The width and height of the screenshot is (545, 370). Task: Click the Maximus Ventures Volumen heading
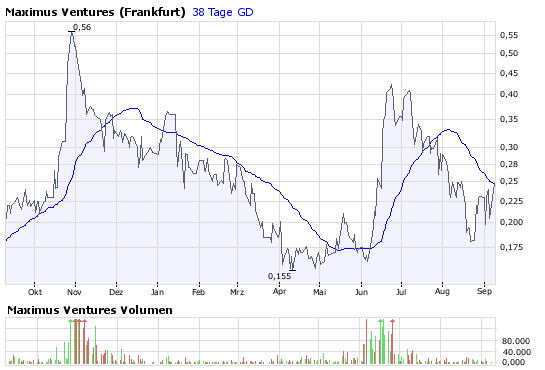[x=90, y=310]
